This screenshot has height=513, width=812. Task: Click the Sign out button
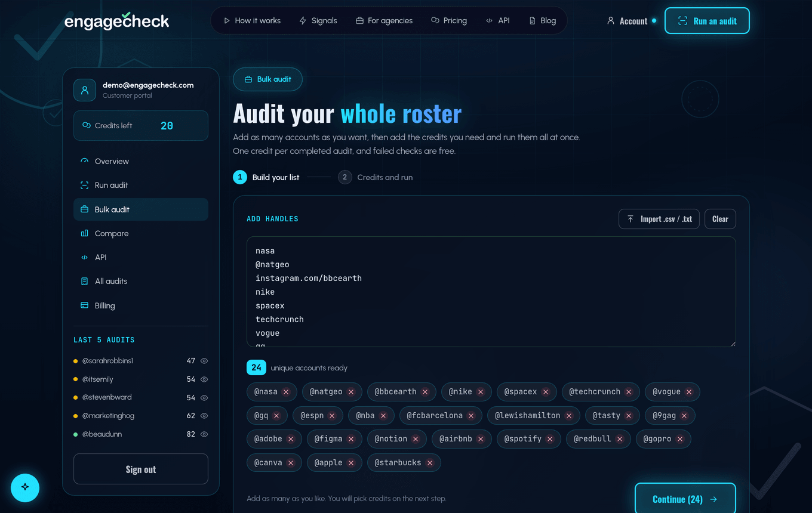click(x=141, y=469)
